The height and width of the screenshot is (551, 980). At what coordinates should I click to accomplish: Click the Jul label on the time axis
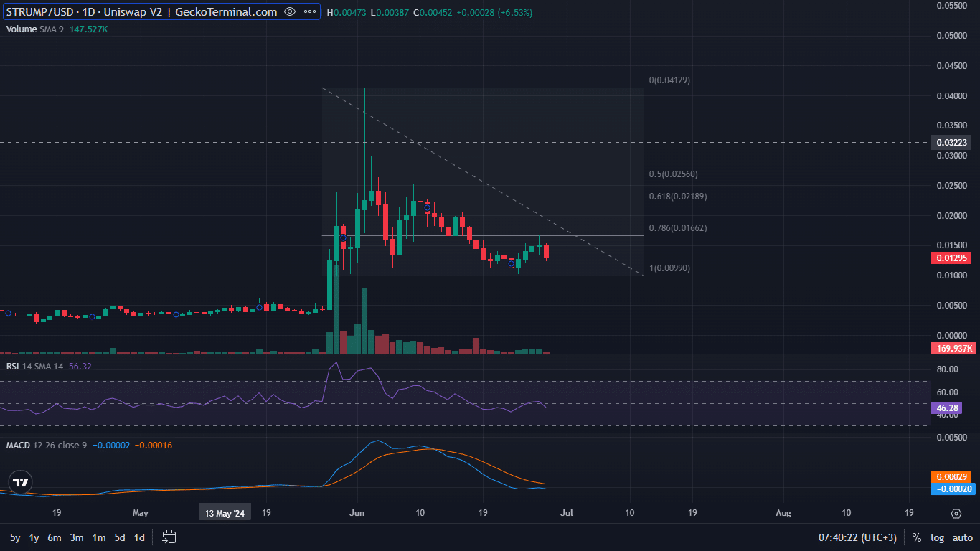tap(567, 514)
